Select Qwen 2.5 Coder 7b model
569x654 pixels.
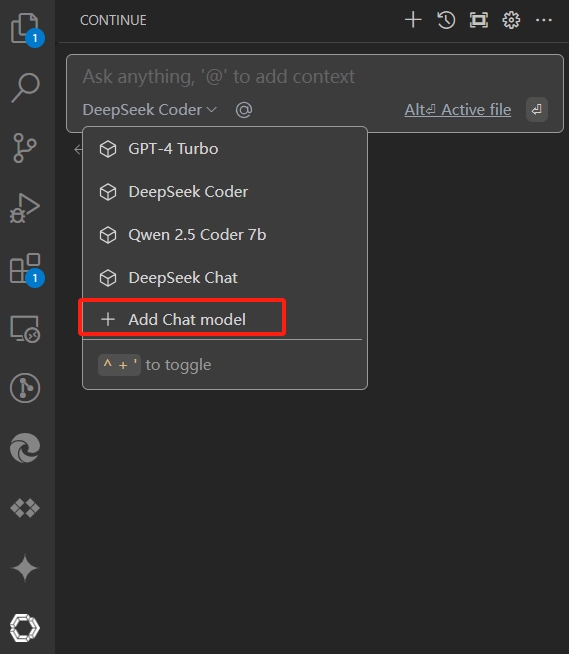(x=225, y=235)
